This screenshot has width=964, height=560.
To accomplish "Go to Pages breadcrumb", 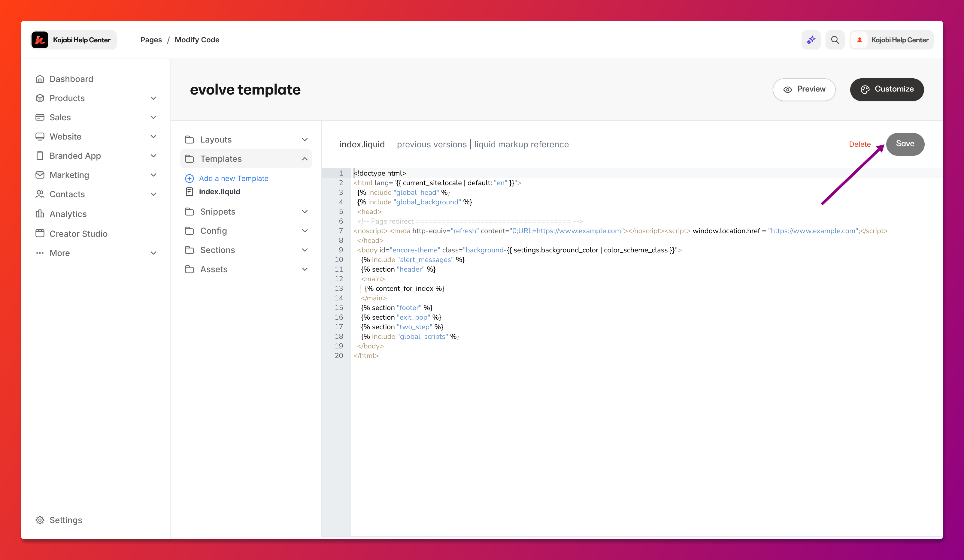I will click(151, 40).
